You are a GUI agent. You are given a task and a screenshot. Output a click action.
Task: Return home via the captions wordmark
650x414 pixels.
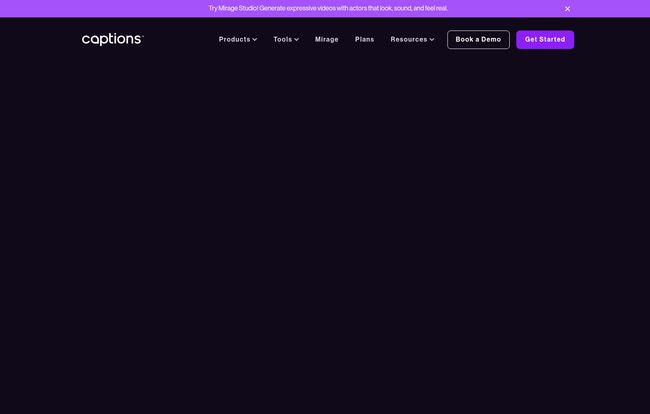coord(112,39)
